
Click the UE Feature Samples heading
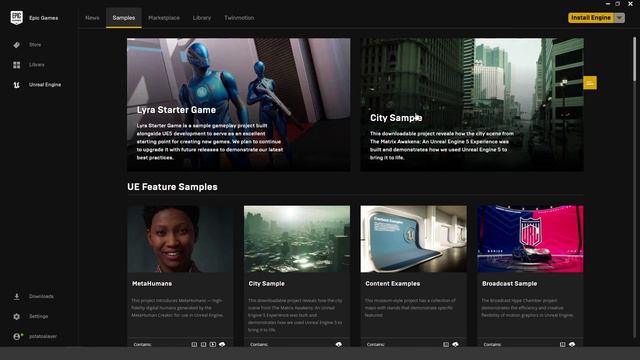coord(172,187)
